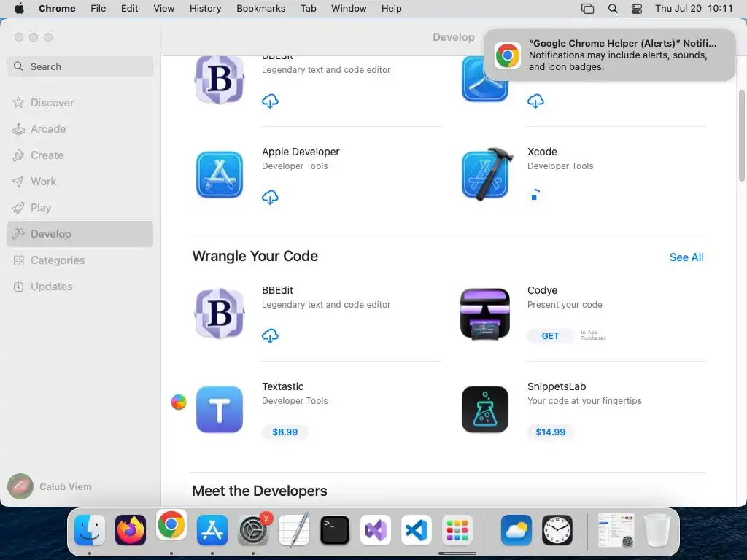Open the Apple Developer app icon
This screenshot has height=560, width=747.
click(x=219, y=174)
